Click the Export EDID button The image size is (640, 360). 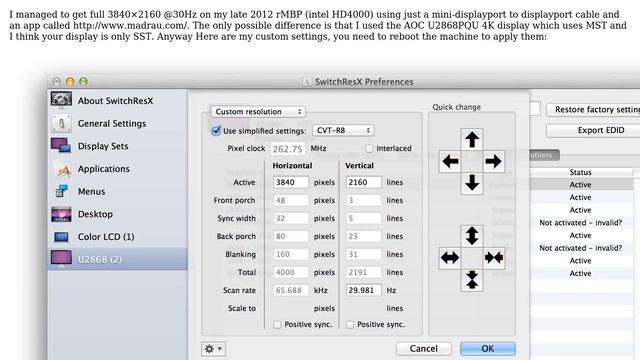pos(593,130)
